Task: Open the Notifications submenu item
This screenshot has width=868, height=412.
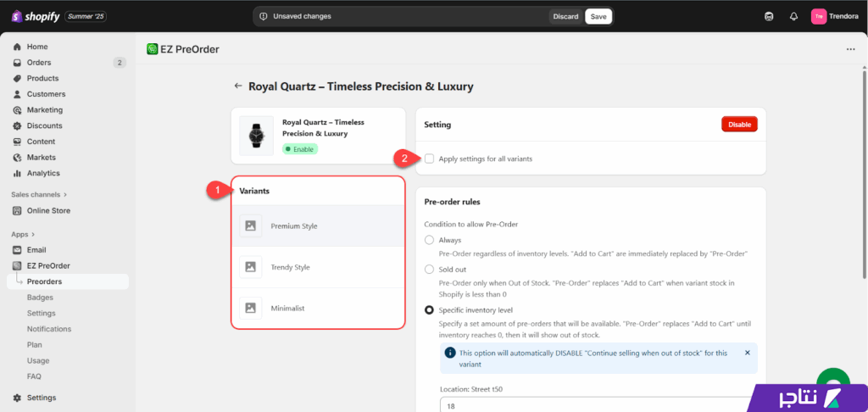Action: point(49,329)
